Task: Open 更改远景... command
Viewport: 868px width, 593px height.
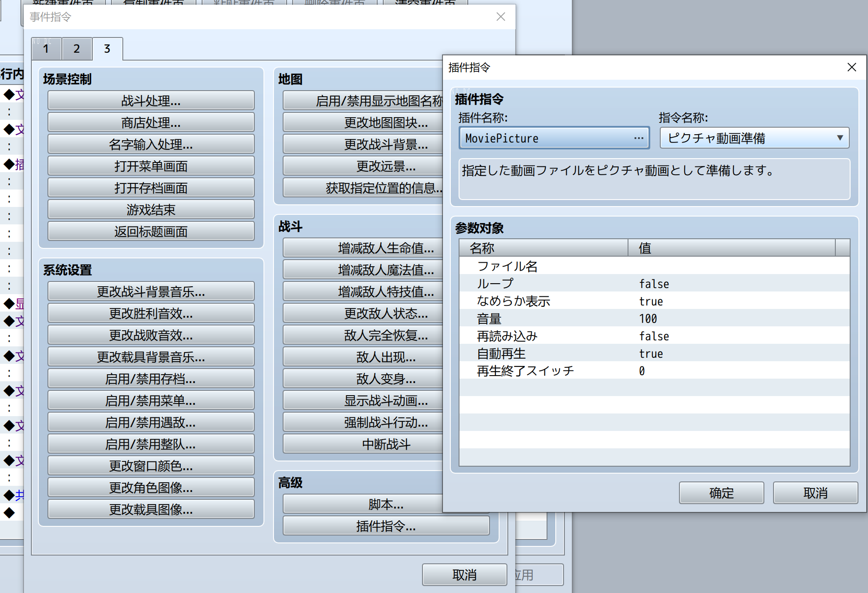Action: click(x=363, y=166)
